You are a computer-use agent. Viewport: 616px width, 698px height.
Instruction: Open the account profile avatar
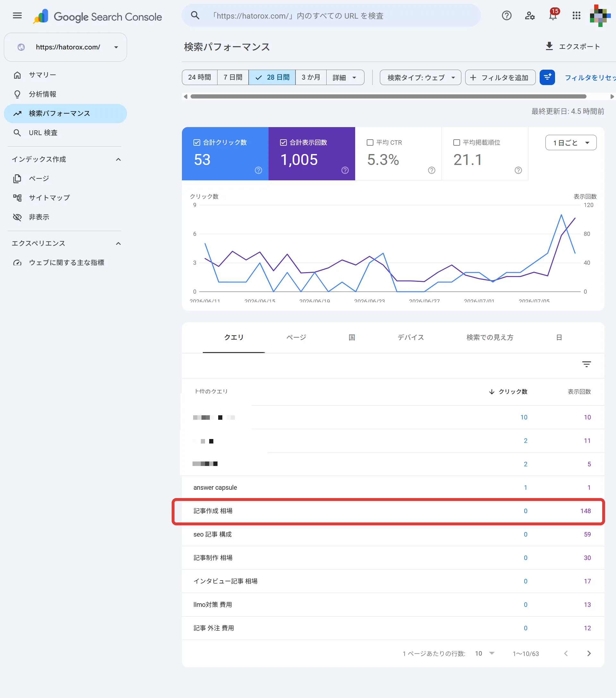coord(600,16)
